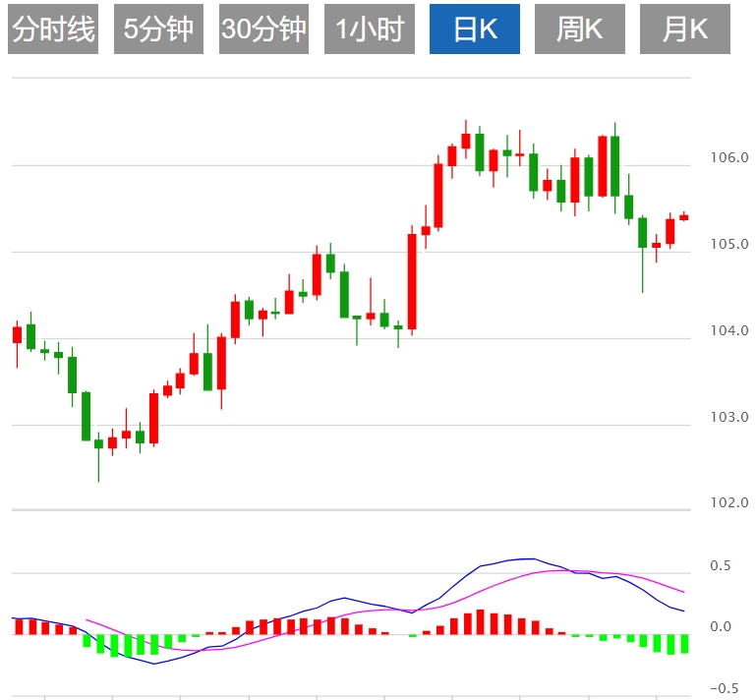Switch to the 周K weekly tab
The image size is (756, 700).
(580, 29)
